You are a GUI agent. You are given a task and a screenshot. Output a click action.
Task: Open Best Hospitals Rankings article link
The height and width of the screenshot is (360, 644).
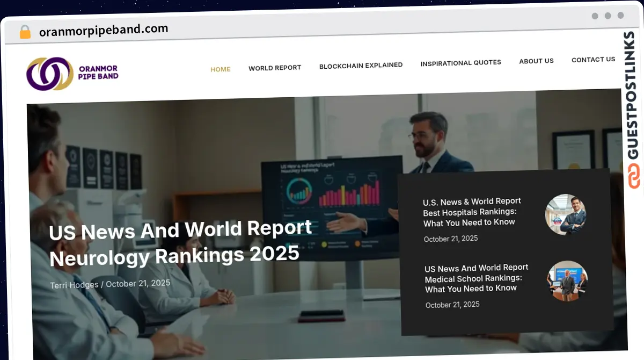coord(472,212)
